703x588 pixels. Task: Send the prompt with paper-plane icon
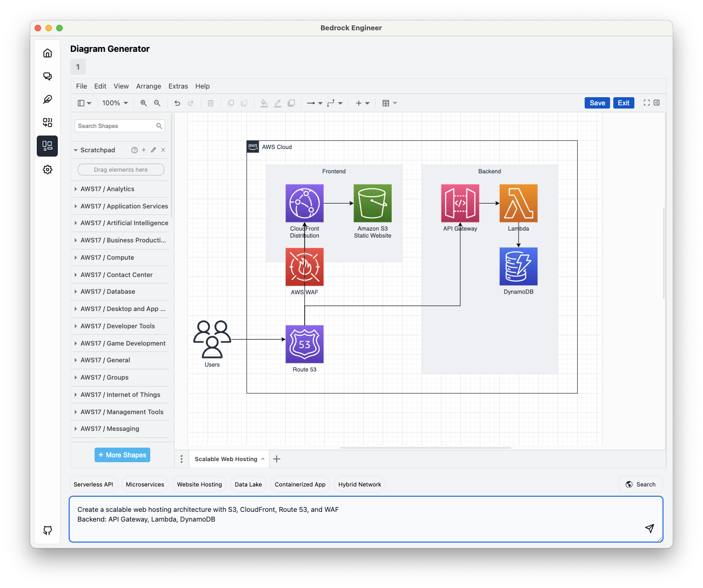point(650,528)
